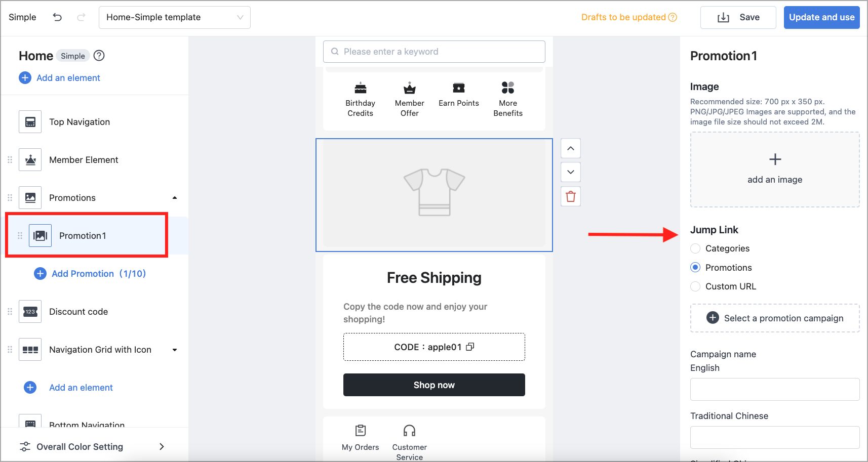Choose Custom URL as the jump link

[x=695, y=286]
